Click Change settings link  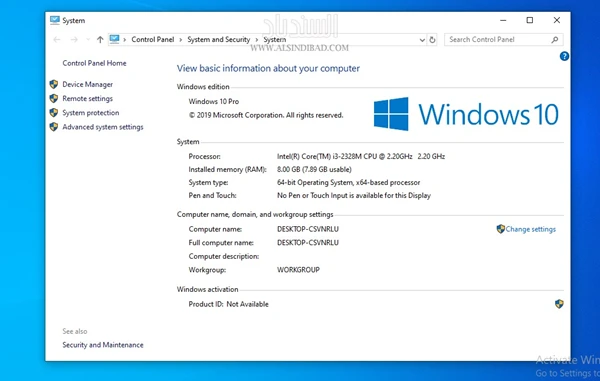click(x=530, y=229)
